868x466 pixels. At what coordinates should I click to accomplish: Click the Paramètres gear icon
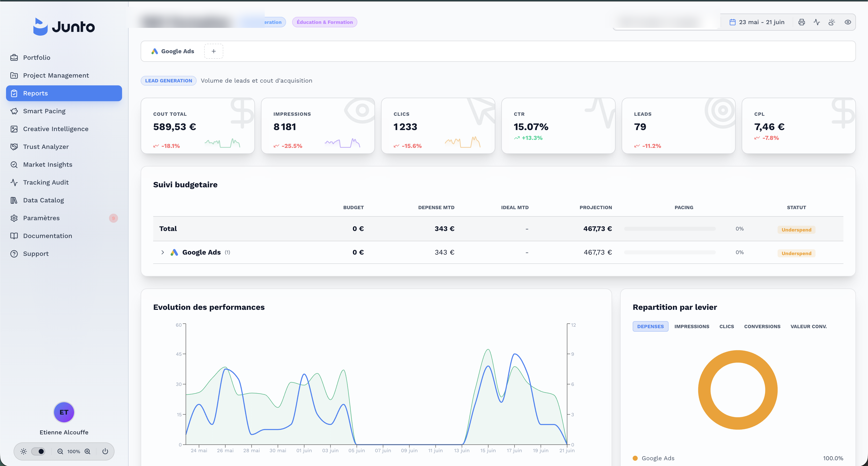coord(14,218)
